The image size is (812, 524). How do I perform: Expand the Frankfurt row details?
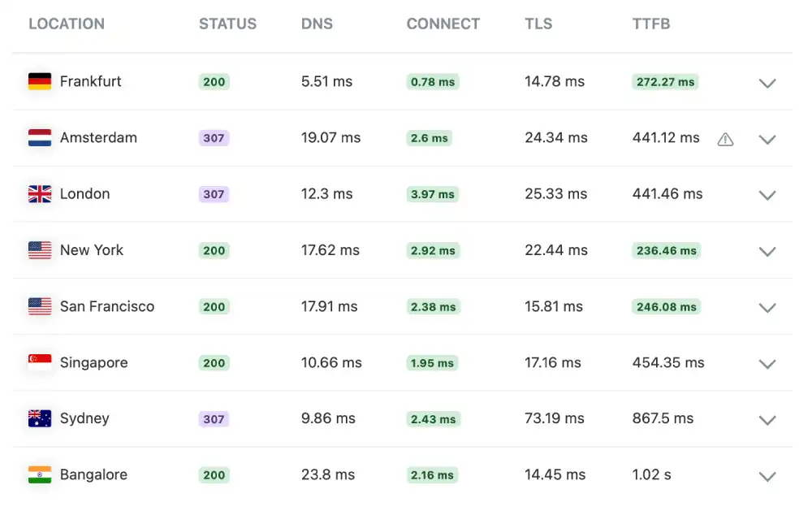(x=767, y=83)
